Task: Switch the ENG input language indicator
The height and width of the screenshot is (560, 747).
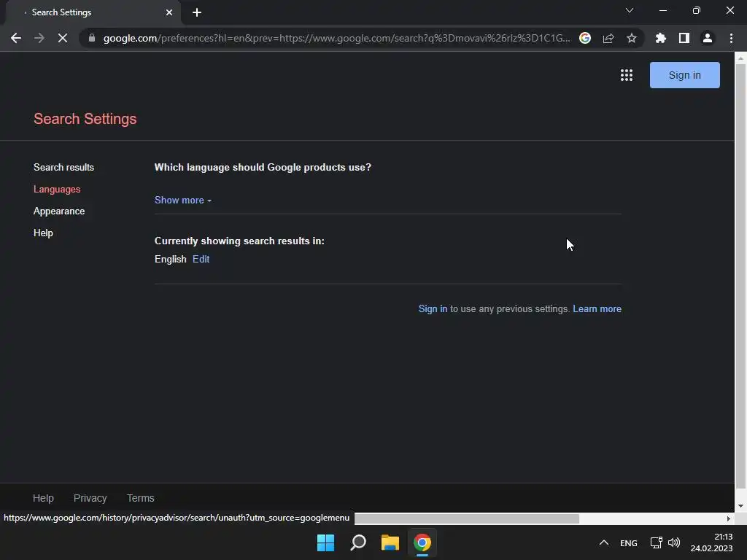Action: click(x=629, y=542)
